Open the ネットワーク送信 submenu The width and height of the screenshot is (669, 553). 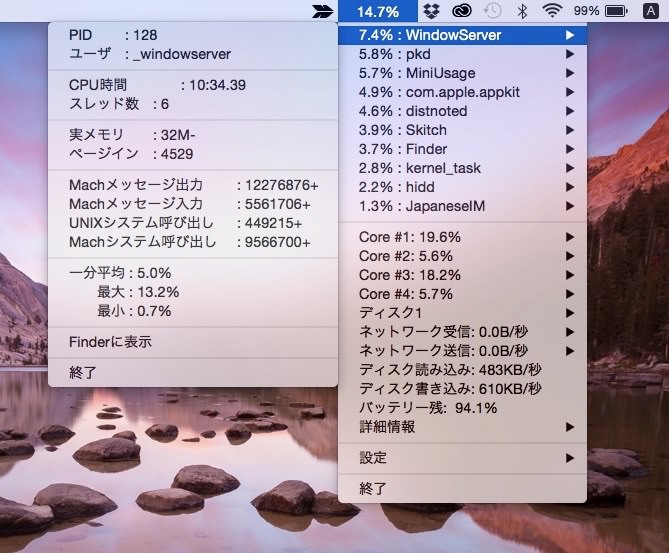462,351
